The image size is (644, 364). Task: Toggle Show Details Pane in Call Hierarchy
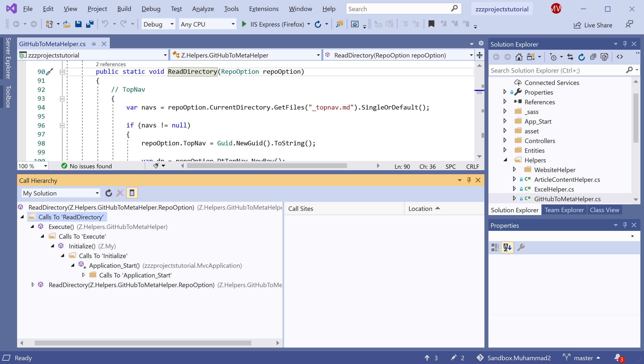pos(132,193)
